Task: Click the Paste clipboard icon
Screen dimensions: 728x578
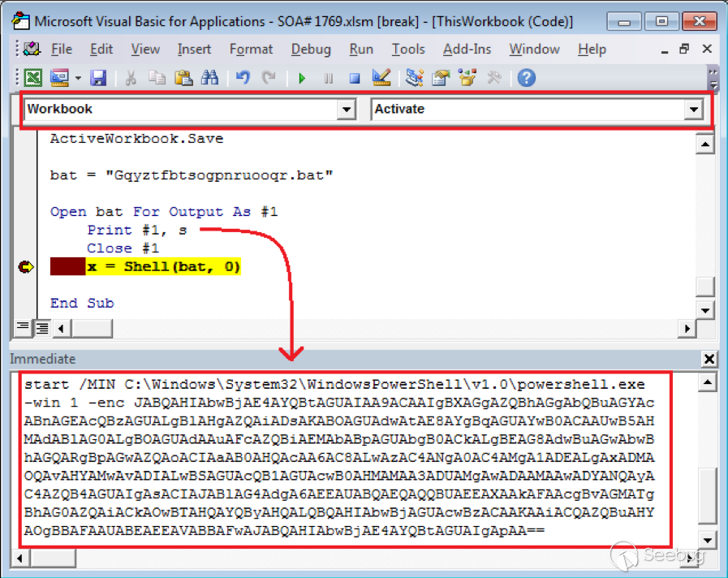Action: (183, 78)
